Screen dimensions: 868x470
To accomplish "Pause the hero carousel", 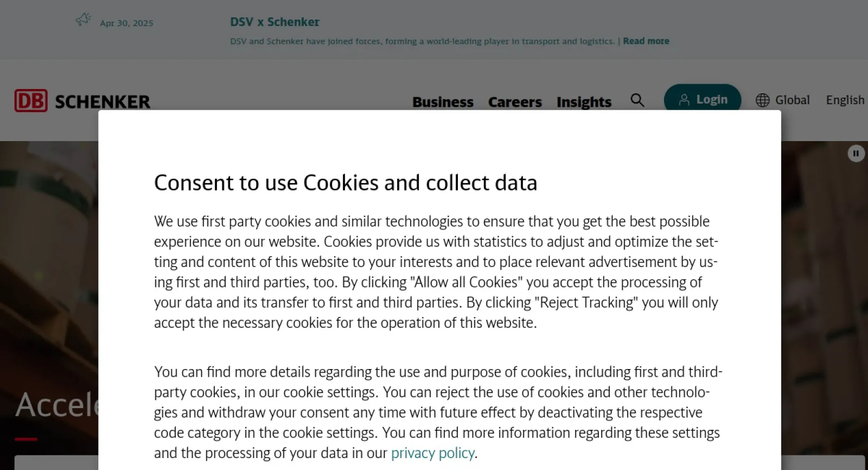I will (x=856, y=154).
